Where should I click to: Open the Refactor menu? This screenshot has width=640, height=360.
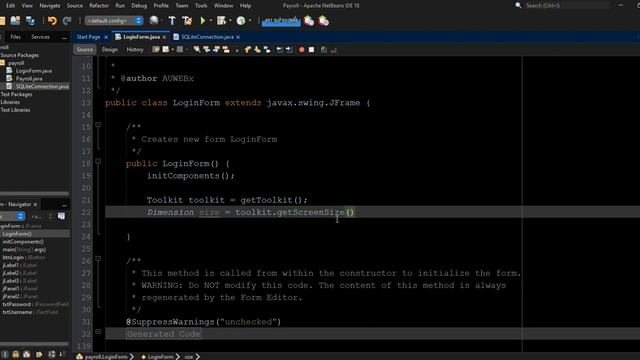[99, 6]
